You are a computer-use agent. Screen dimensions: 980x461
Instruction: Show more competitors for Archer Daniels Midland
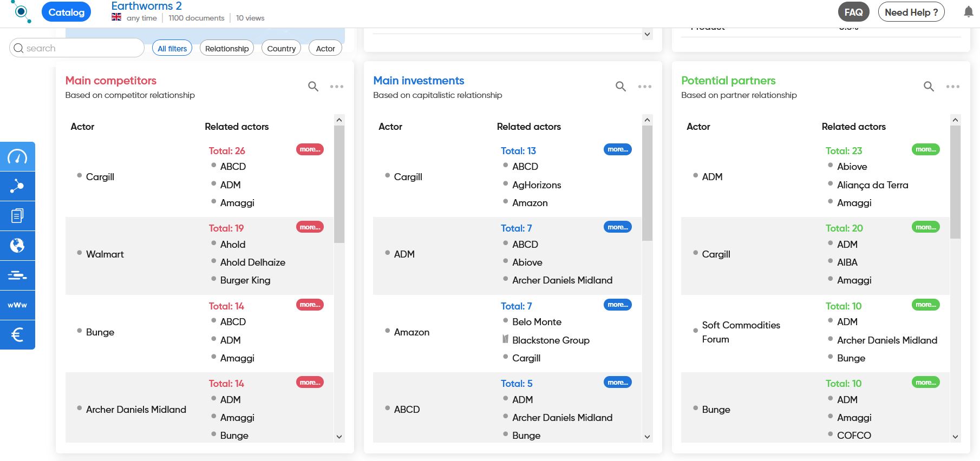310,383
